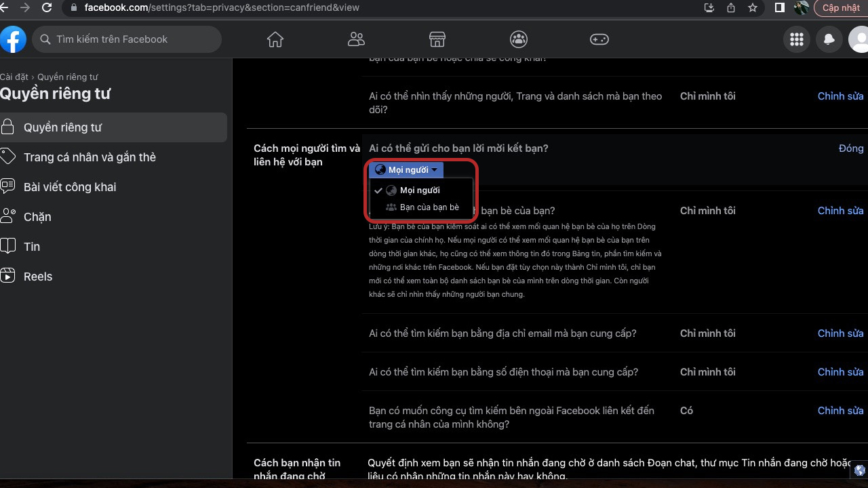Edit who sees followed people and Pages
The width and height of the screenshot is (868, 488).
[840, 96]
